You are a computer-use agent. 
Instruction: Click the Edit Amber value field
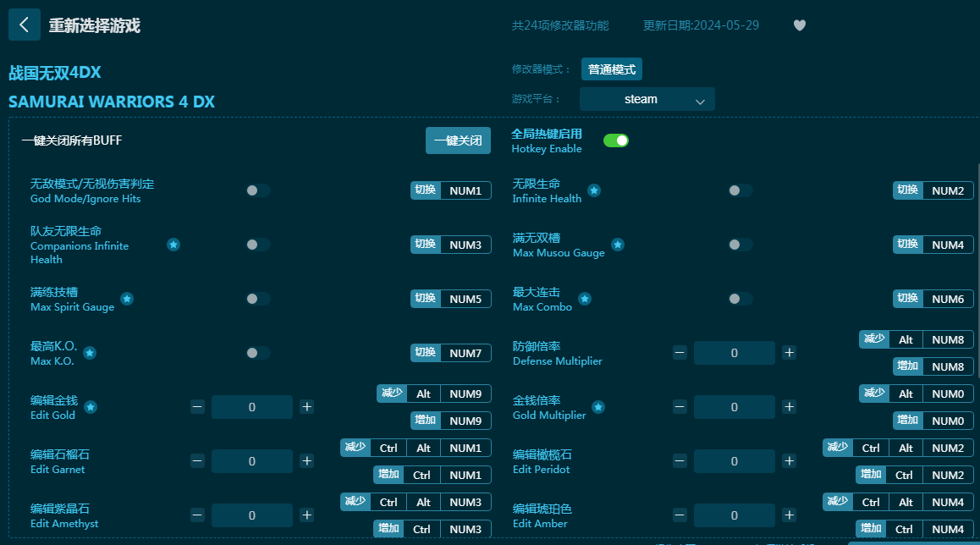[x=735, y=515]
